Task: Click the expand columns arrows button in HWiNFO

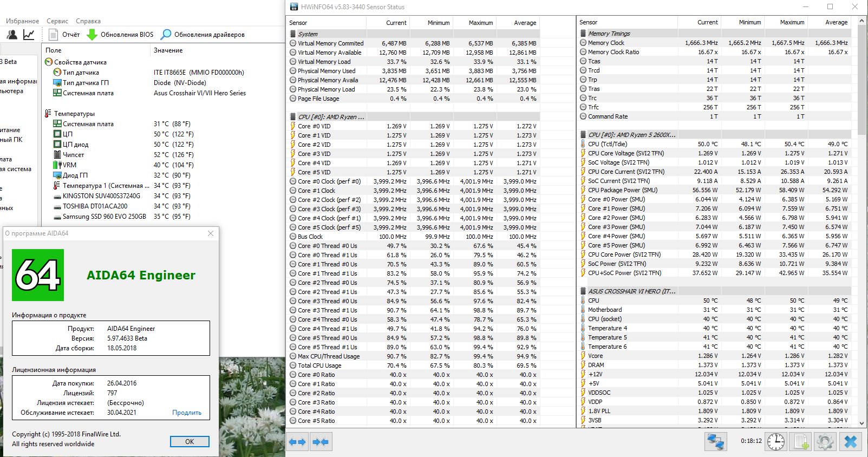Action: click(x=298, y=442)
